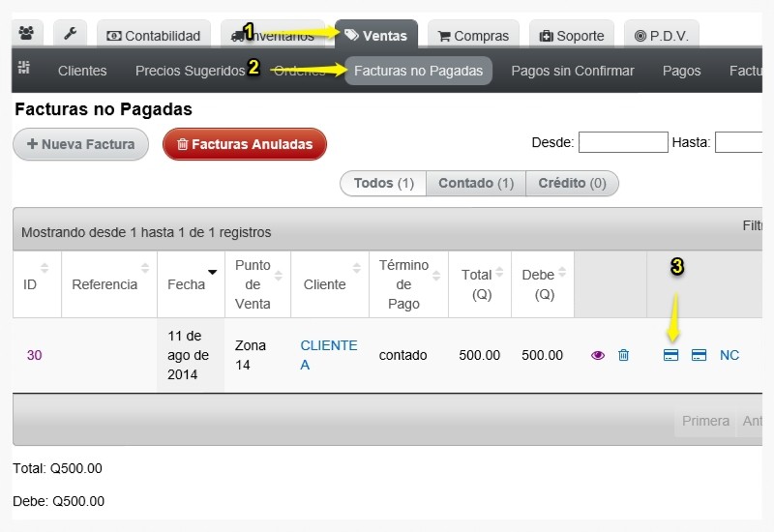Filter by Crédito (0)
774x532 pixels.
tap(572, 183)
